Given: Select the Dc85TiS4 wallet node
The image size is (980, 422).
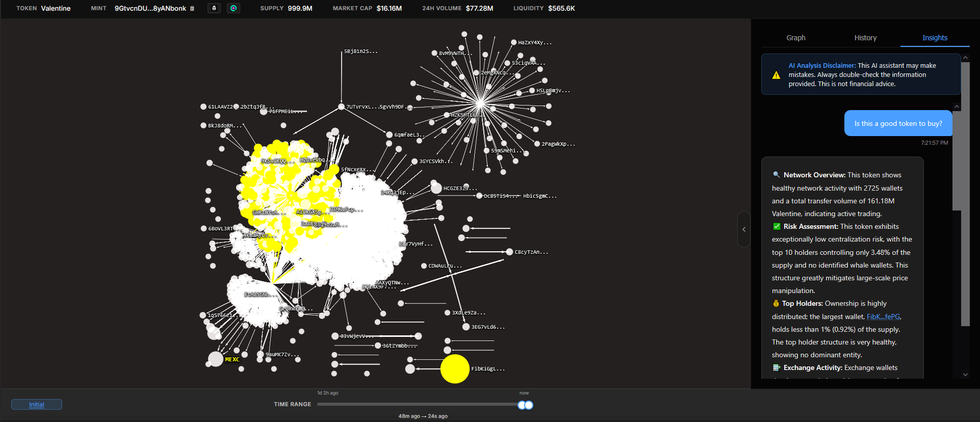Looking at the screenshot, I should tap(479, 196).
